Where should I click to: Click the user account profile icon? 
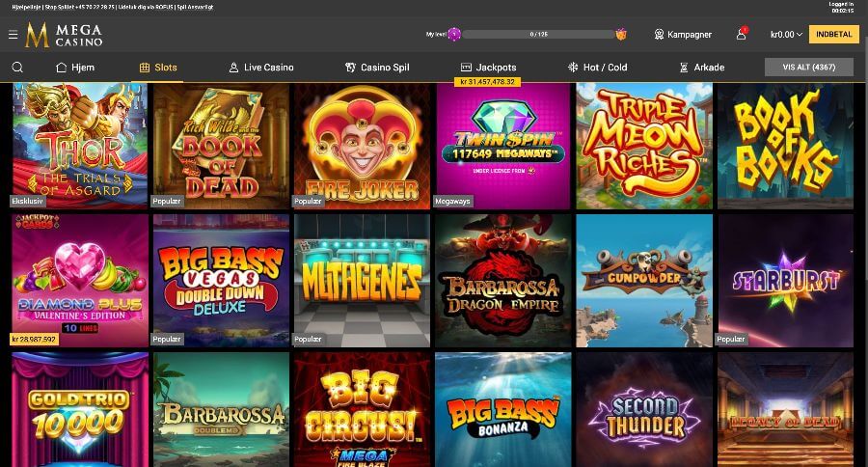(x=742, y=34)
